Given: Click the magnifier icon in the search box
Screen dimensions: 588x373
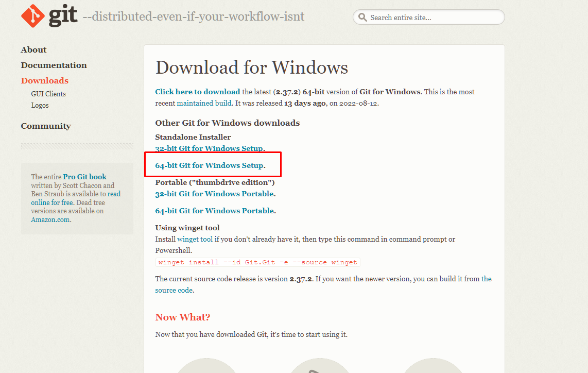Looking at the screenshot, I should click(362, 18).
